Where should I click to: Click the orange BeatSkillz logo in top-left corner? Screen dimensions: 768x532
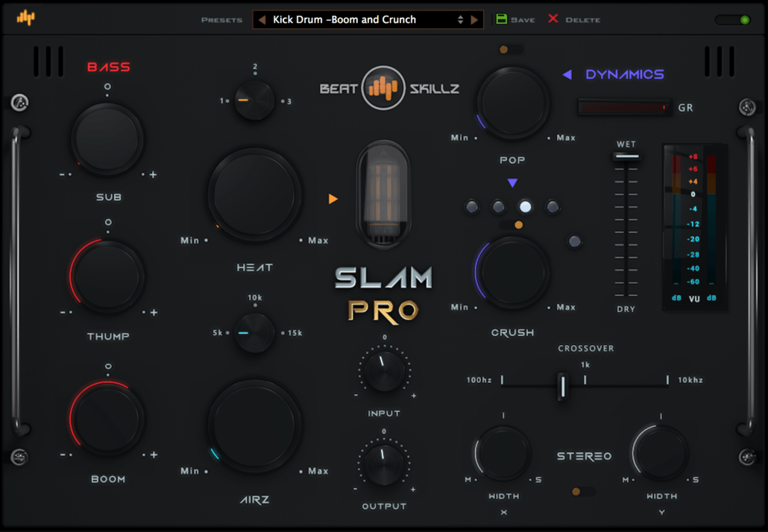26,18
